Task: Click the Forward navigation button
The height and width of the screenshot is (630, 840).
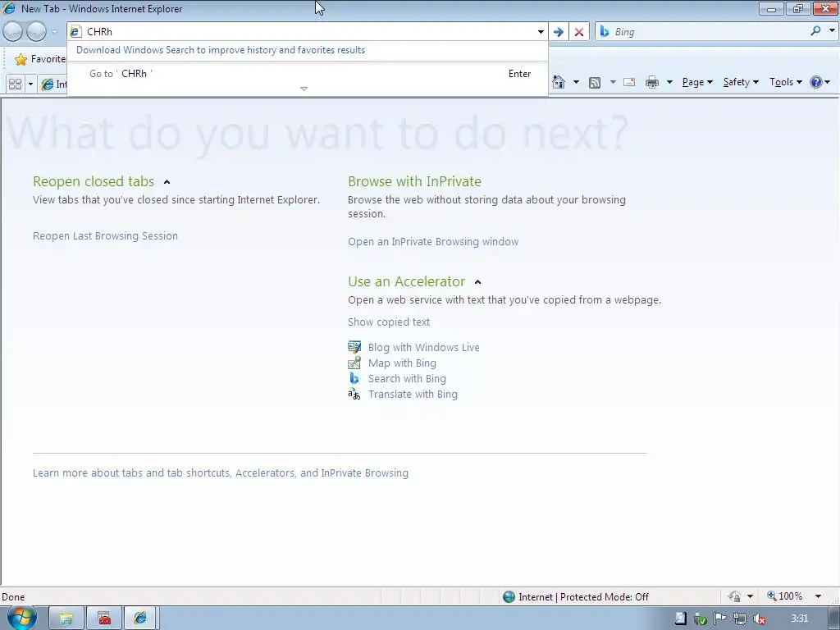Action: (36, 32)
